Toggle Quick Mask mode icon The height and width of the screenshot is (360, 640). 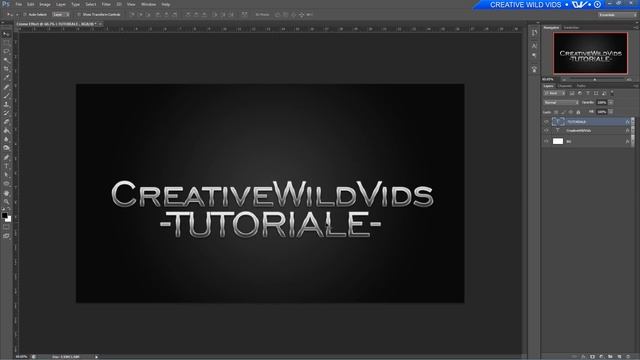tap(6, 227)
